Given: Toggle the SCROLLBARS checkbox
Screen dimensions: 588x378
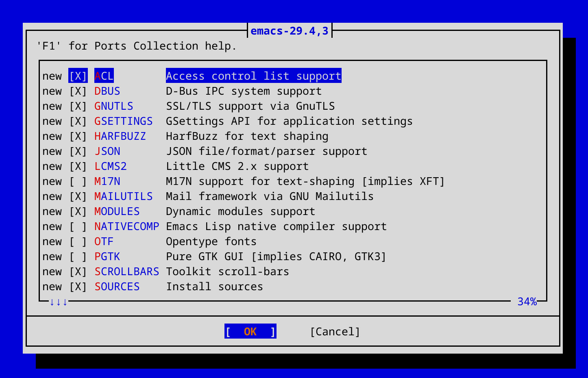Looking at the screenshot, I should 78,272.
